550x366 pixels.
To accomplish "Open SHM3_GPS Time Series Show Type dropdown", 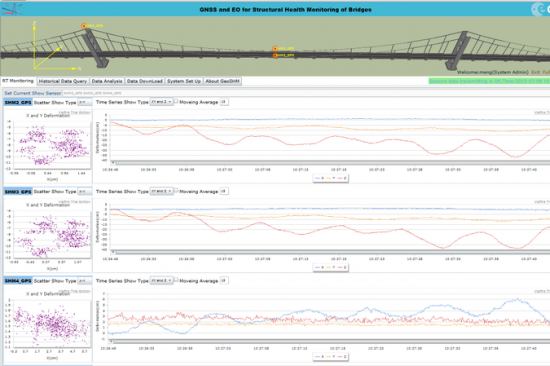I will [x=161, y=191].
